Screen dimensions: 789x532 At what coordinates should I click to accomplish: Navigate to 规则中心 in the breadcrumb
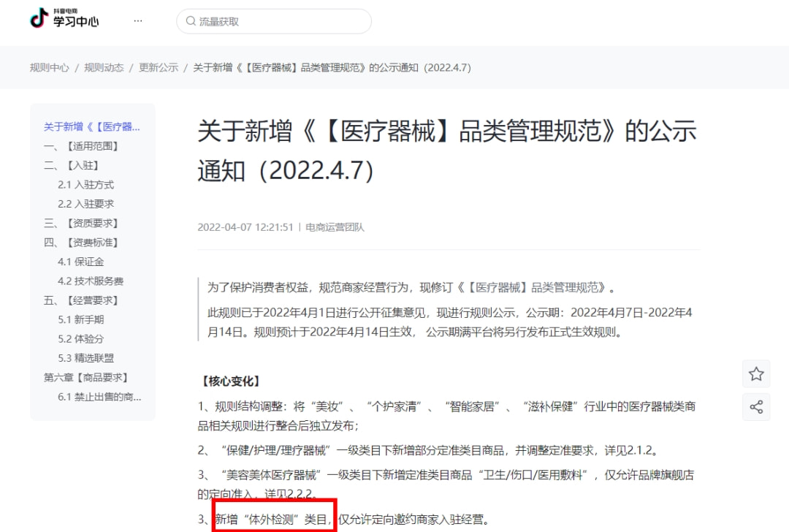coord(47,66)
